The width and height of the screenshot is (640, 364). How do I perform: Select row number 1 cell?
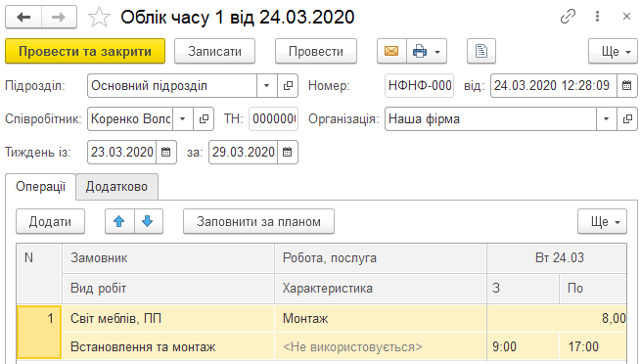[x=39, y=332]
